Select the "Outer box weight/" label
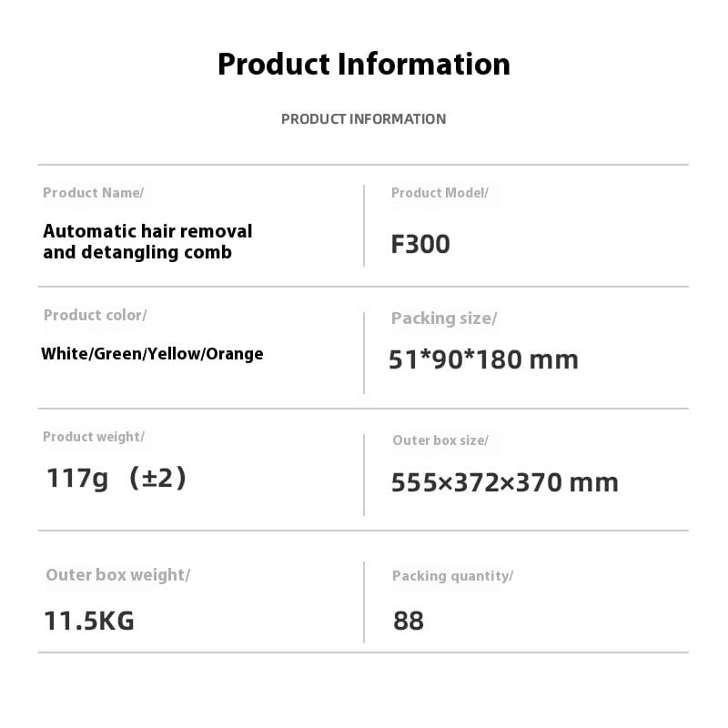The width and height of the screenshot is (728, 728). click(x=117, y=575)
